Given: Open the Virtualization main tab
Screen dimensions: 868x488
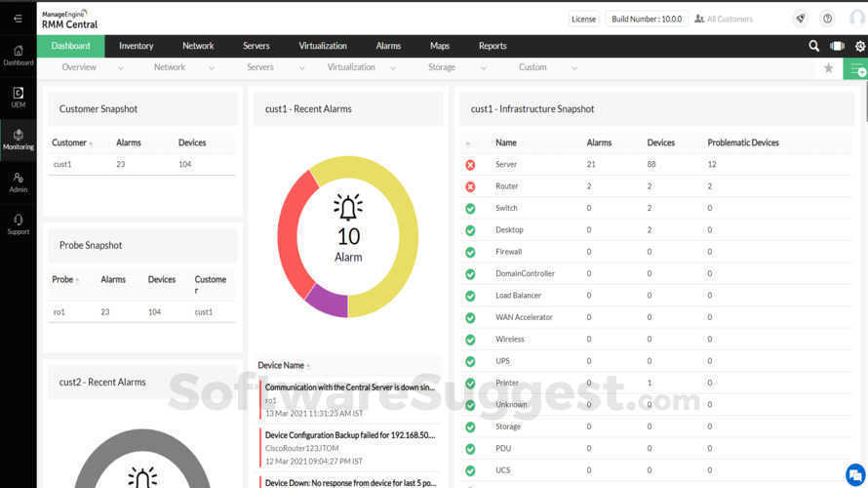Looking at the screenshot, I should (x=323, y=46).
